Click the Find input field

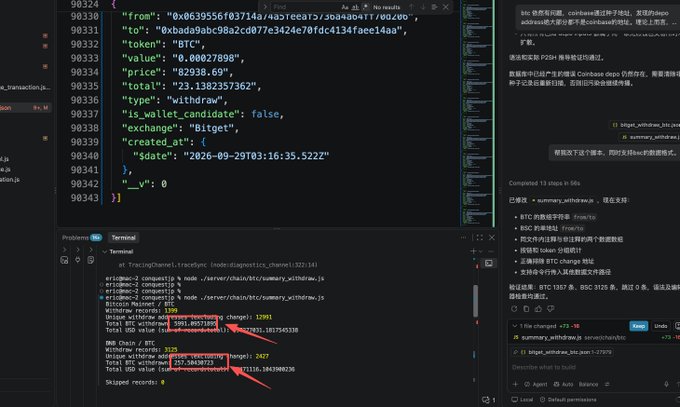click(x=305, y=7)
